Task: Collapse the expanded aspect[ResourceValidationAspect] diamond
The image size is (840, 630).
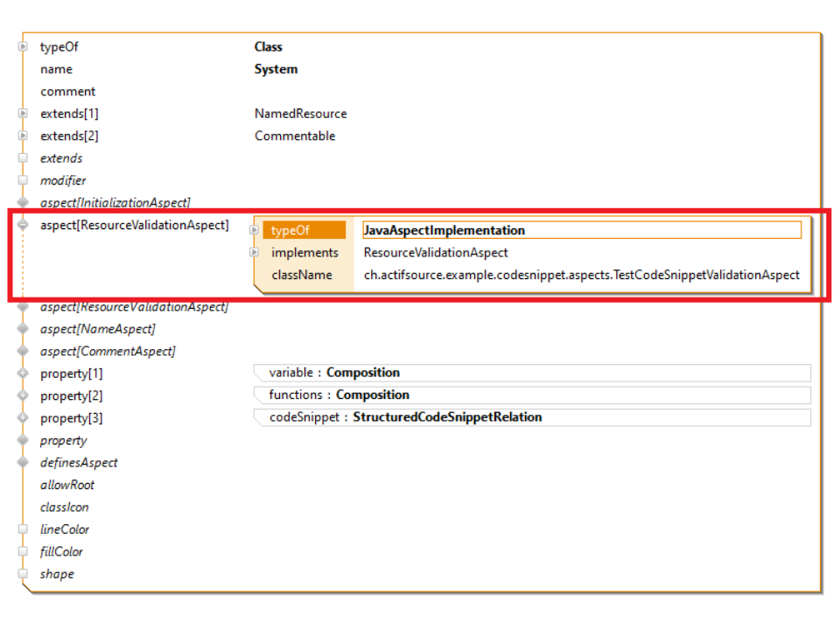Action: pyautogui.click(x=23, y=225)
